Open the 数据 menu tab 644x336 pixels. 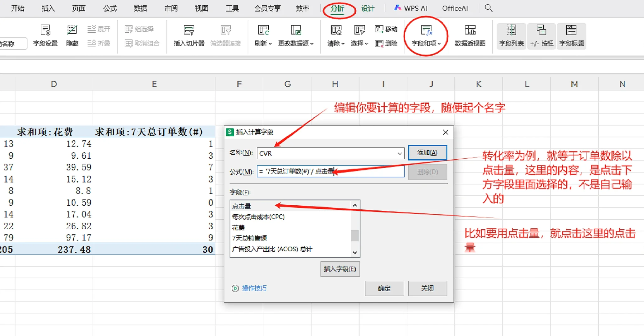pyautogui.click(x=140, y=8)
